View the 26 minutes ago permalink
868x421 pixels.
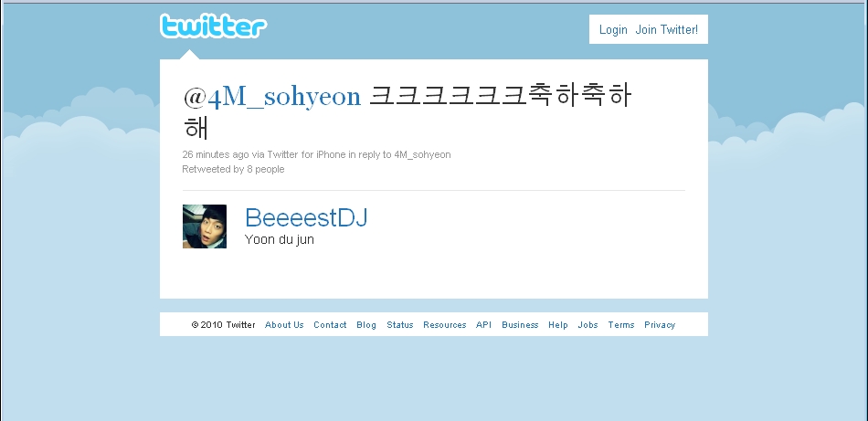click(x=216, y=154)
